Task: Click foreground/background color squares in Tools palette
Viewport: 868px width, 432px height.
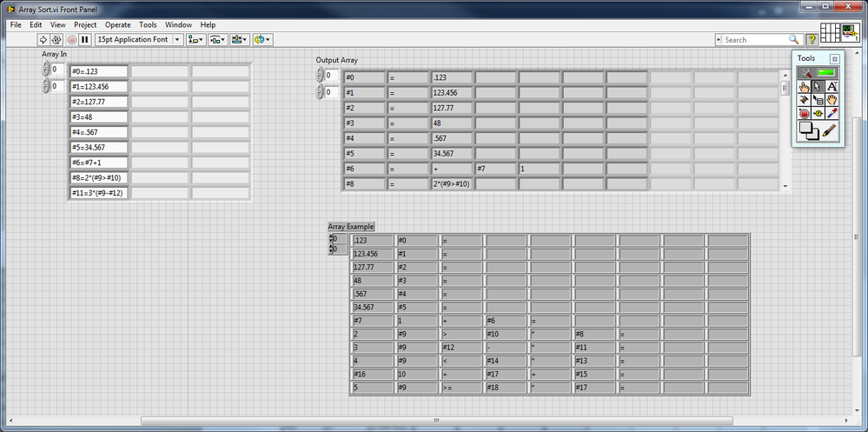Action: pos(809,130)
